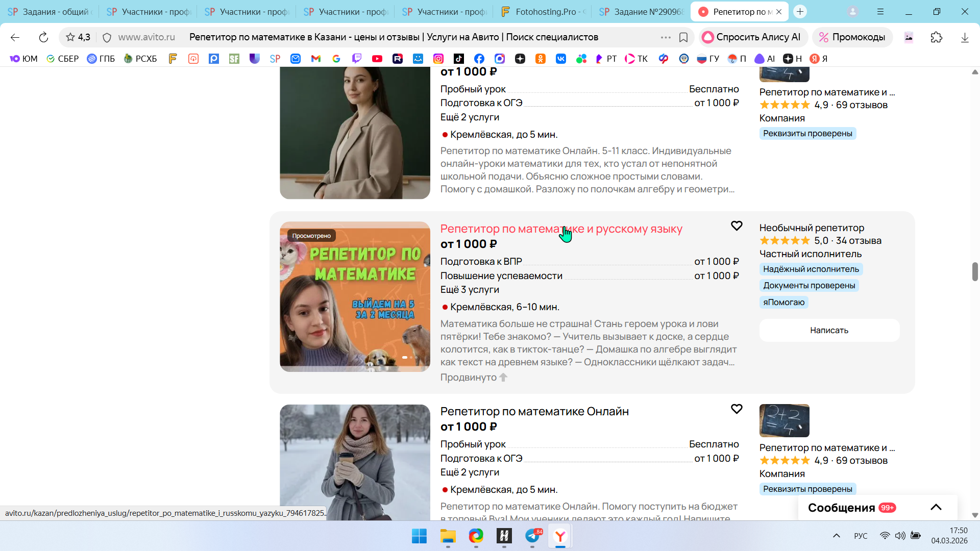Expand the Сообщения chat panel

[x=936, y=507]
